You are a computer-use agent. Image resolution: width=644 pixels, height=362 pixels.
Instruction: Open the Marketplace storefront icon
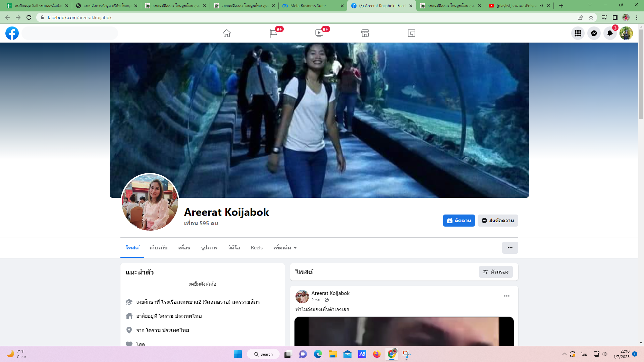click(x=365, y=33)
